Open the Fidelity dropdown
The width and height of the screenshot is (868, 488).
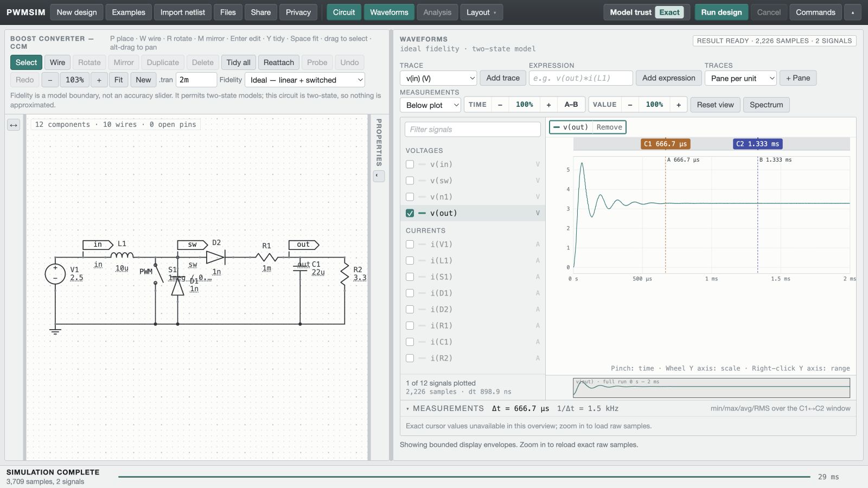click(305, 80)
